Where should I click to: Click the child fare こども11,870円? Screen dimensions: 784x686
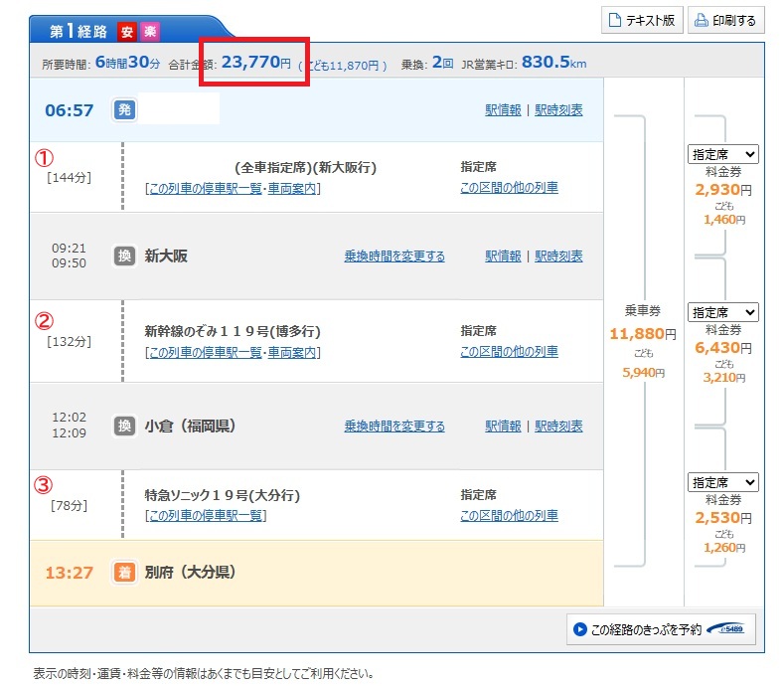343,66
